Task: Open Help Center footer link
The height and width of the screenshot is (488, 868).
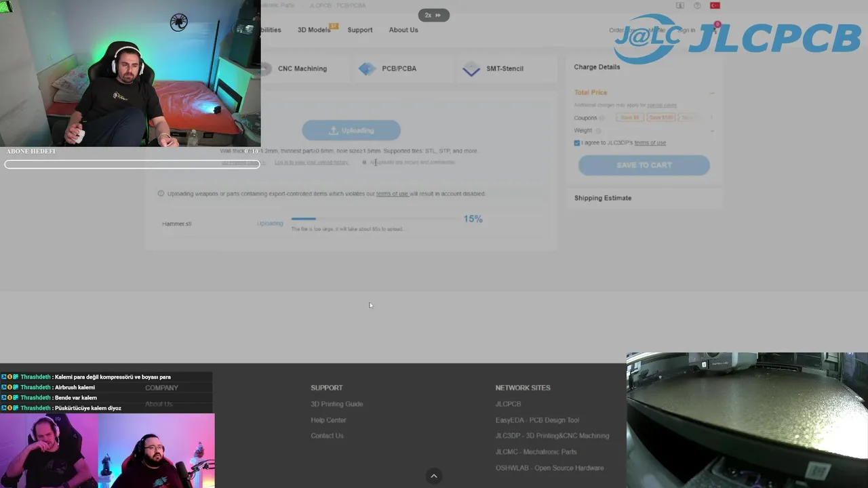Action: 329,420
